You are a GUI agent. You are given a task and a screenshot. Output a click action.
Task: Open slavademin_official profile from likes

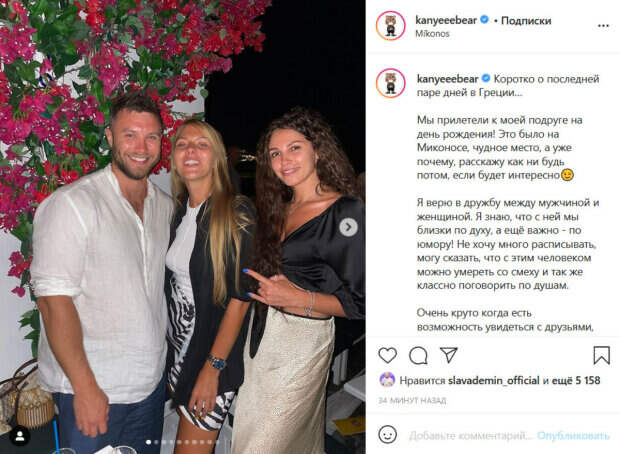pyautogui.click(x=494, y=380)
